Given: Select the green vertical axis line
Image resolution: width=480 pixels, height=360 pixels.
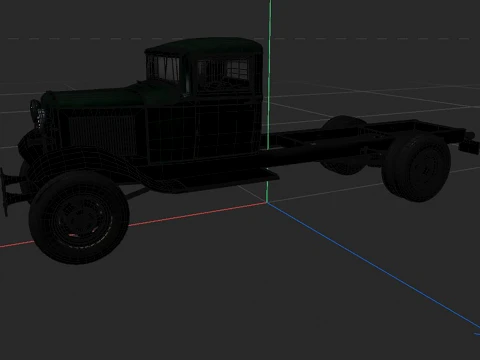Looking at the screenshot, I should 269,100.
